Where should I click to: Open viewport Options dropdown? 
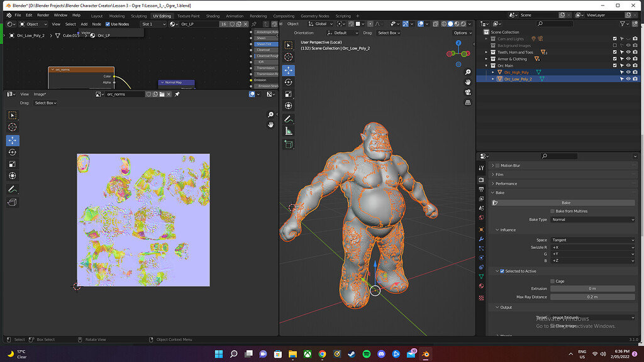(462, 33)
